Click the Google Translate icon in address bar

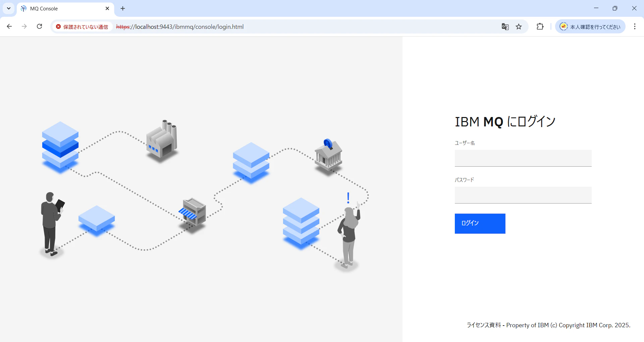point(505,27)
